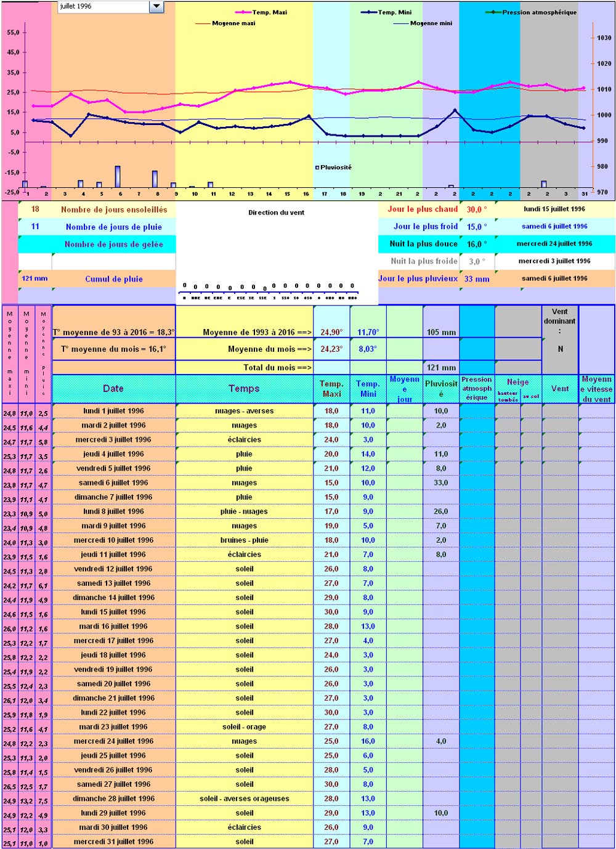Select the Jour le plus chaud 30,0° value

(x=476, y=209)
